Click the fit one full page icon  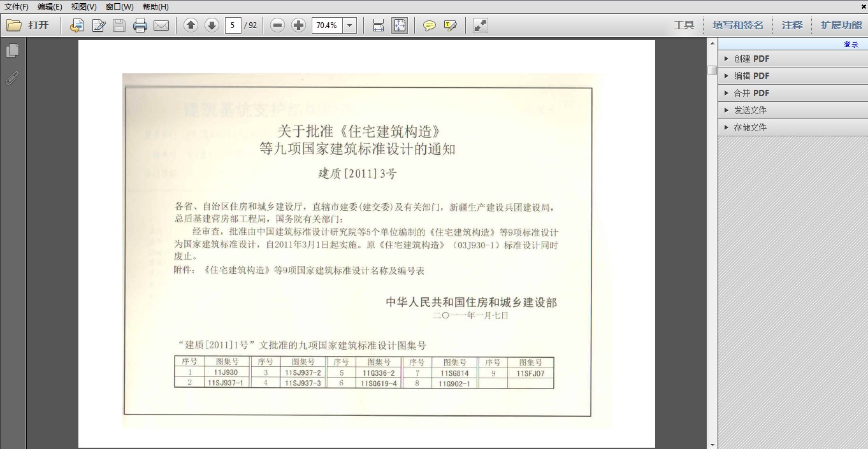click(400, 25)
